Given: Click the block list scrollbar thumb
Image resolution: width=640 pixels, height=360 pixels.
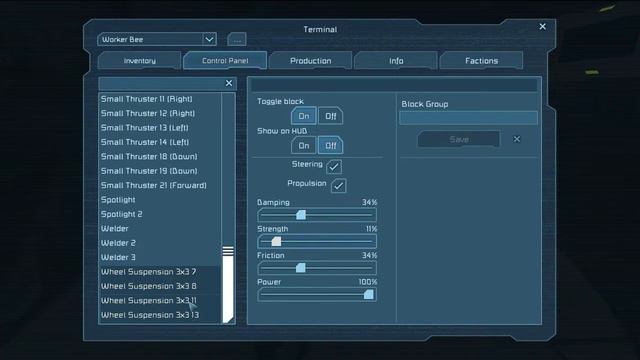Looking at the screenshot, I should [228, 284].
